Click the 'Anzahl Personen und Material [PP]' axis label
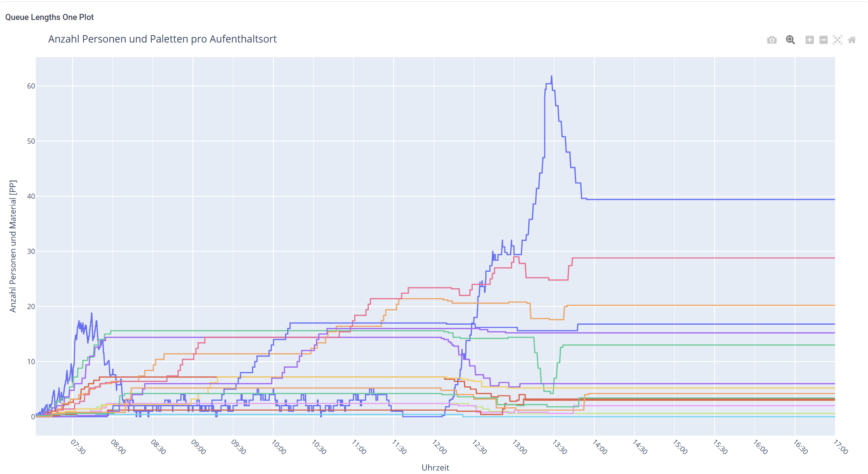The width and height of the screenshot is (868, 474). tap(13, 246)
